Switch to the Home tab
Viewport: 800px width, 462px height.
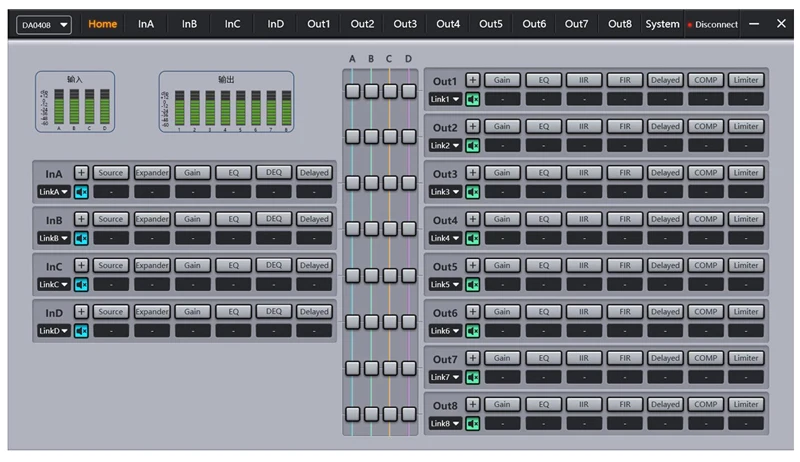tap(103, 24)
